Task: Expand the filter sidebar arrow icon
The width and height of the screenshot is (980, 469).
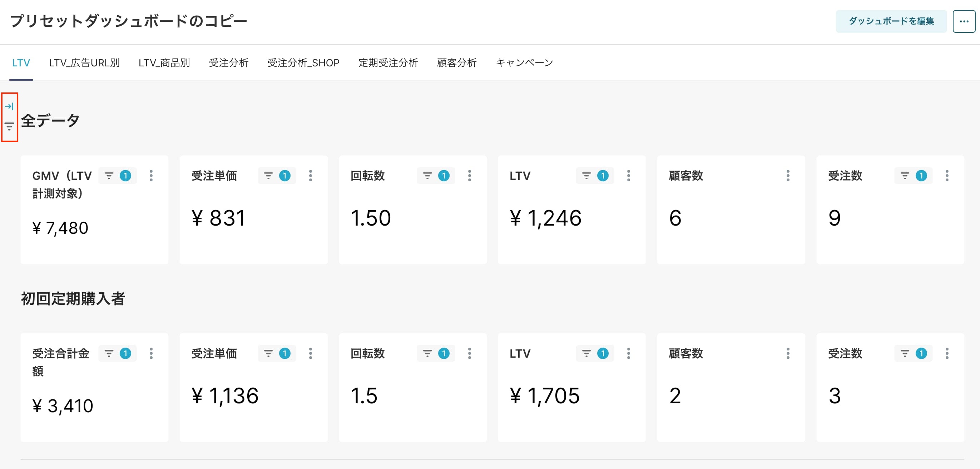Action: coord(9,106)
